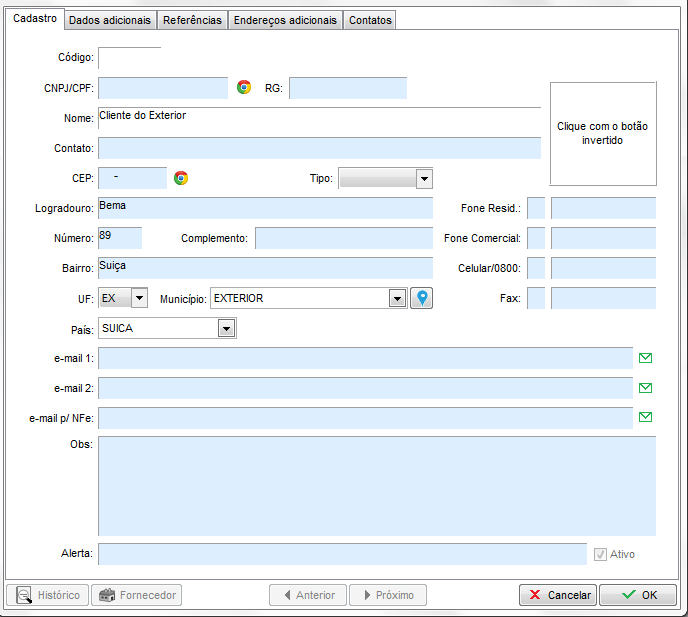688x617 pixels.
Task: Click the Chrome icon next to CNPJ/CPF
Action: pos(244,88)
